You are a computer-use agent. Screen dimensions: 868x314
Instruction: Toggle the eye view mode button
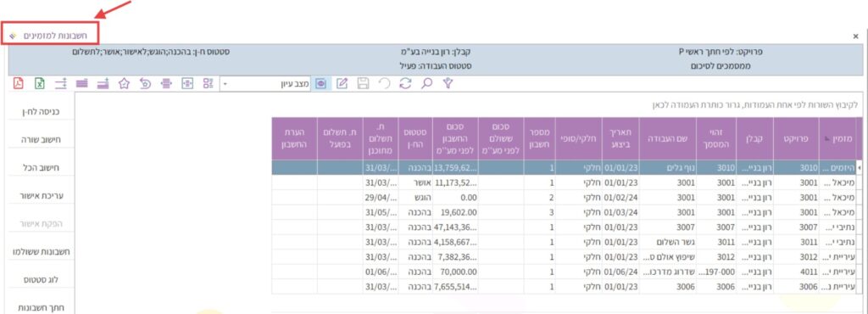click(x=321, y=84)
